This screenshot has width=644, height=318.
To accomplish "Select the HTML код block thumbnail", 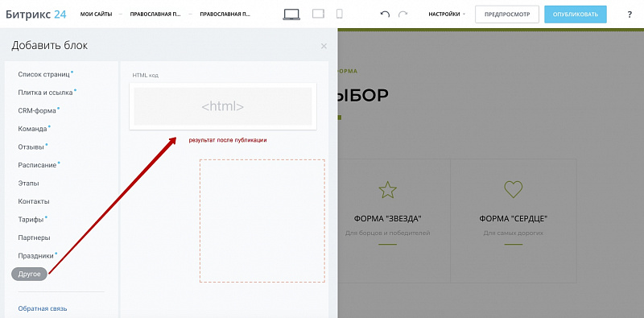I will (x=223, y=106).
